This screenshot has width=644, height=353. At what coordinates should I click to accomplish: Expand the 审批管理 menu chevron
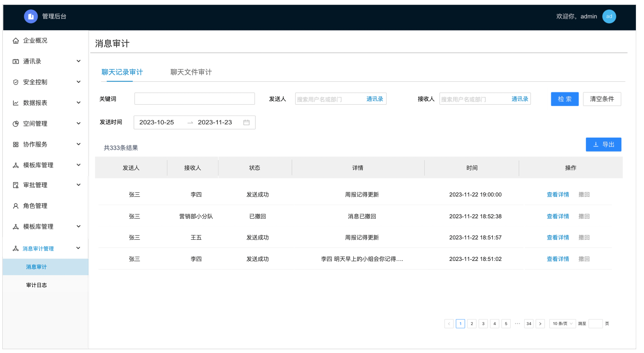point(79,185)
